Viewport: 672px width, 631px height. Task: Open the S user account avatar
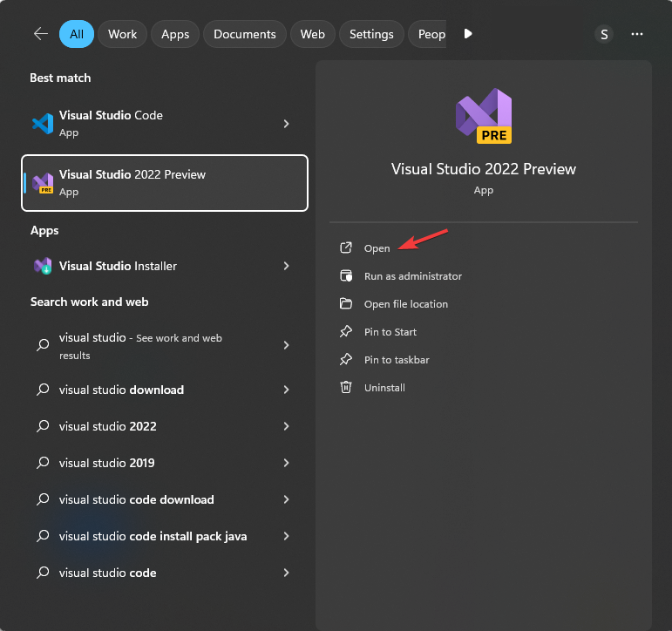(x=604, y=34)
